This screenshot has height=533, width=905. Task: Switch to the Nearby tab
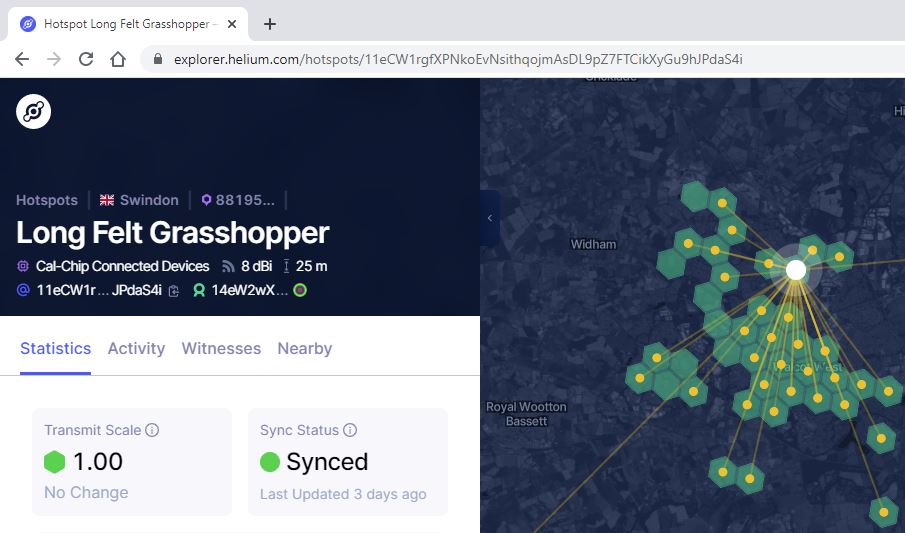tap(305, 348)
